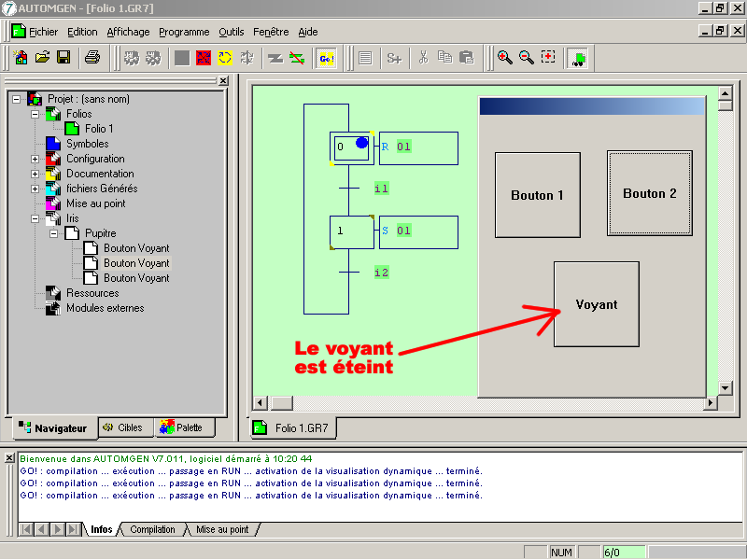The image size is (747, 560).
Task: Open a project with the folder icon
Action: 42,58
